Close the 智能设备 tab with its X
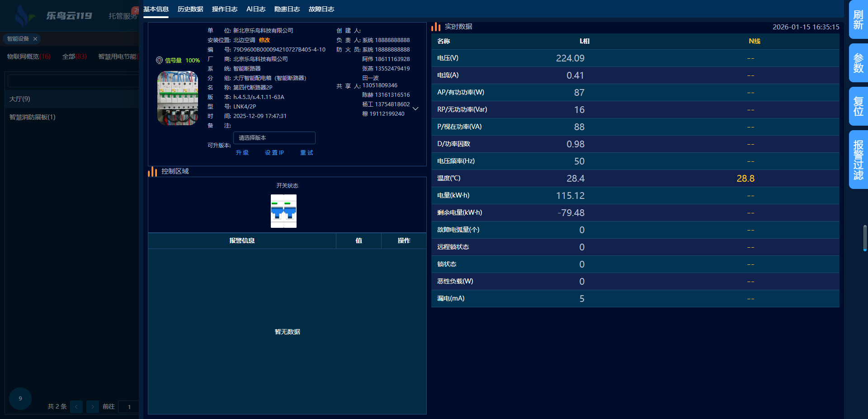 (35, 39)
